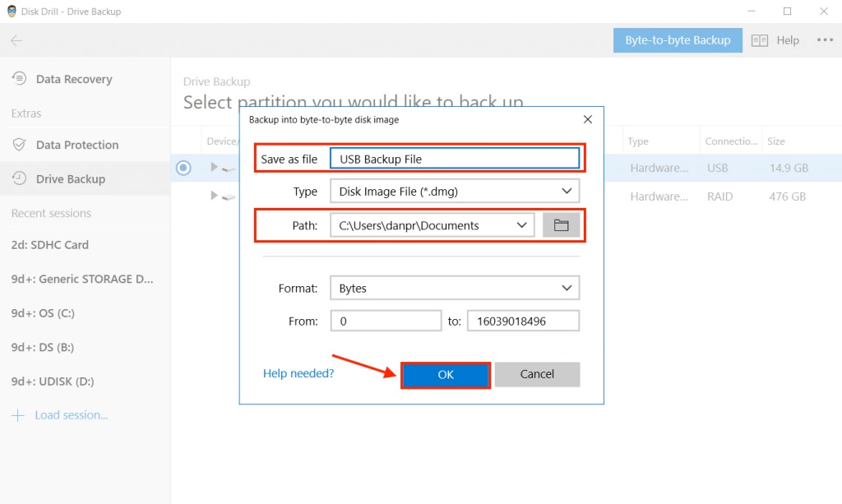Viewport: 842px width, 504px height.
Task: Click Load session link
Action: coord(72,415)
